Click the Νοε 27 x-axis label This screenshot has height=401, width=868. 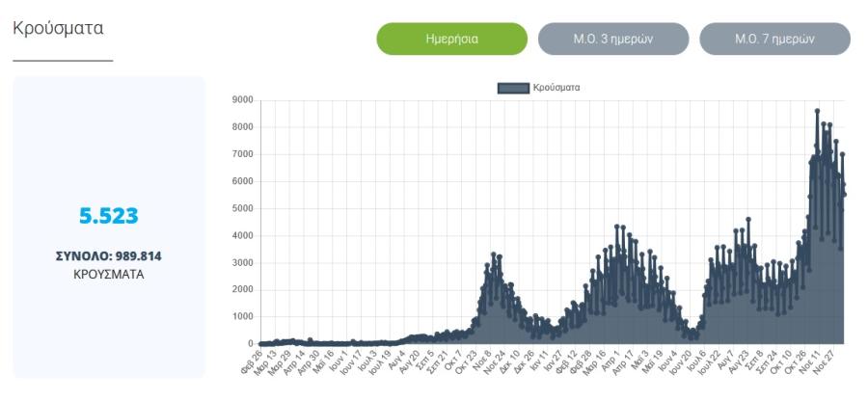827,361
